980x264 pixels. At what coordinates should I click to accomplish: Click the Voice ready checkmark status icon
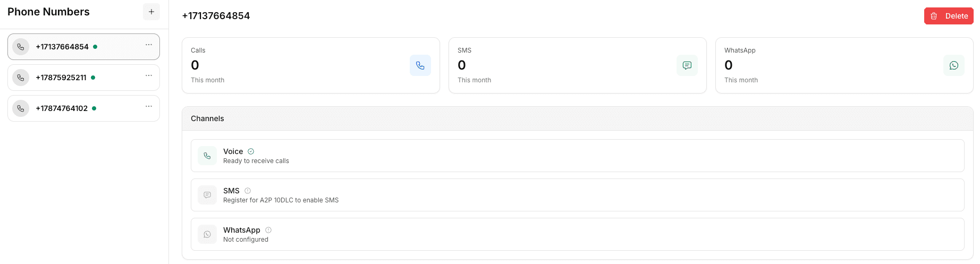pos(251,151)
